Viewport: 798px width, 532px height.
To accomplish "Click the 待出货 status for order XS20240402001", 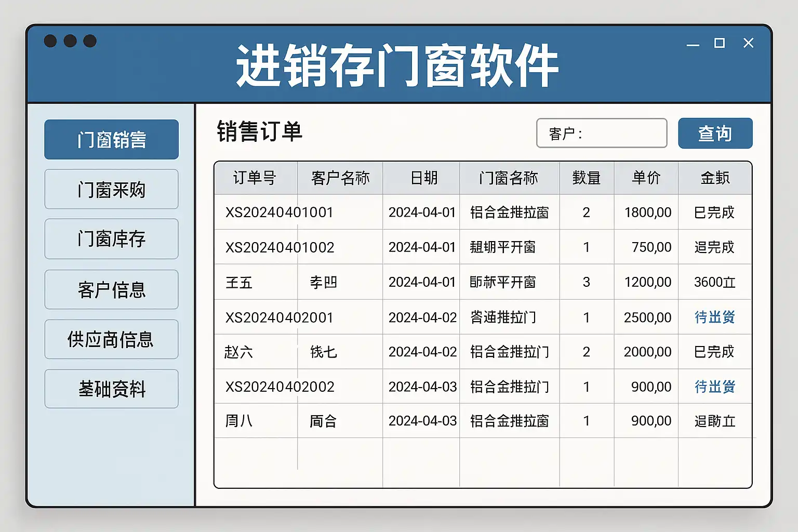I will [x=715, y=317].
